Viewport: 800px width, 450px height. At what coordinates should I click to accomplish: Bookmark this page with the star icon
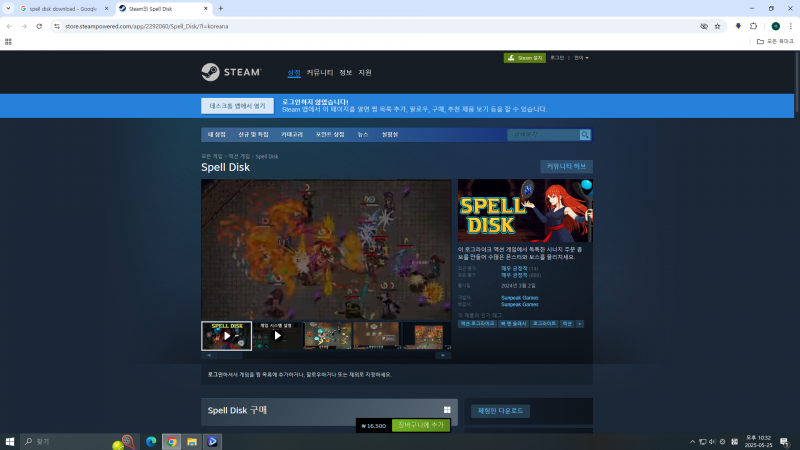point(717,26)
